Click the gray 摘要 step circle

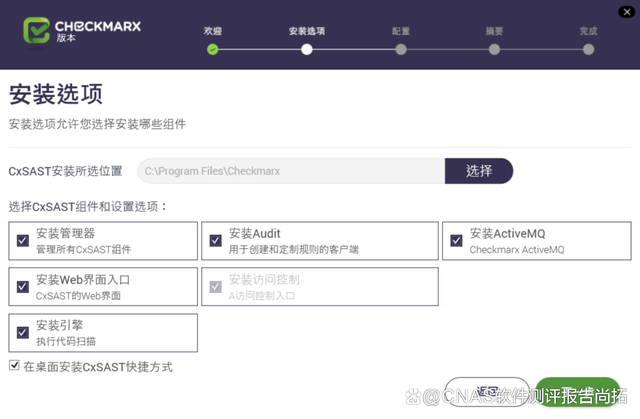point(494,50)
